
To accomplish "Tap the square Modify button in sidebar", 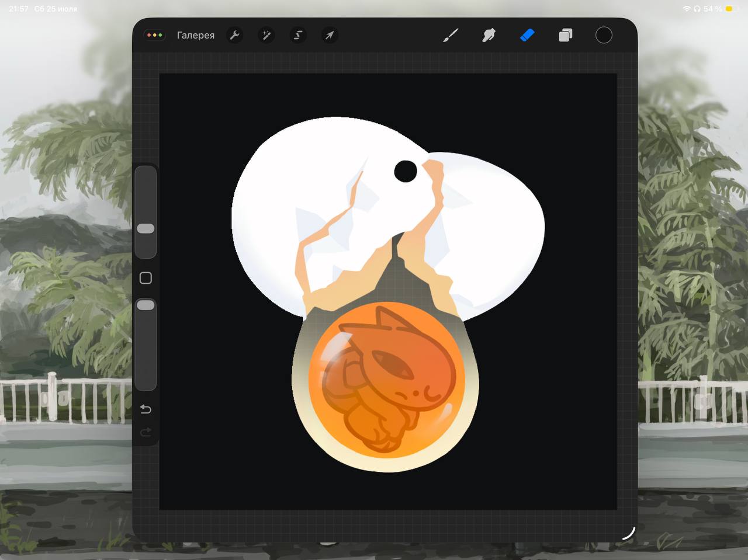I will pyautogui.click(x=146, y=278).
